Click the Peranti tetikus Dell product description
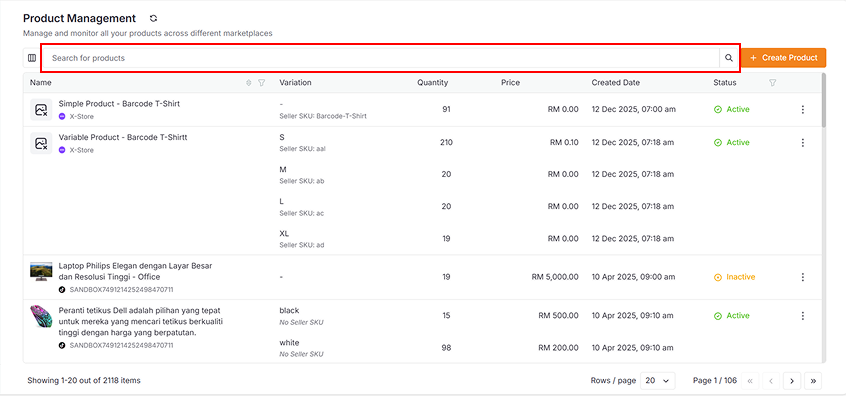846x396 pixels. point(141,322)
